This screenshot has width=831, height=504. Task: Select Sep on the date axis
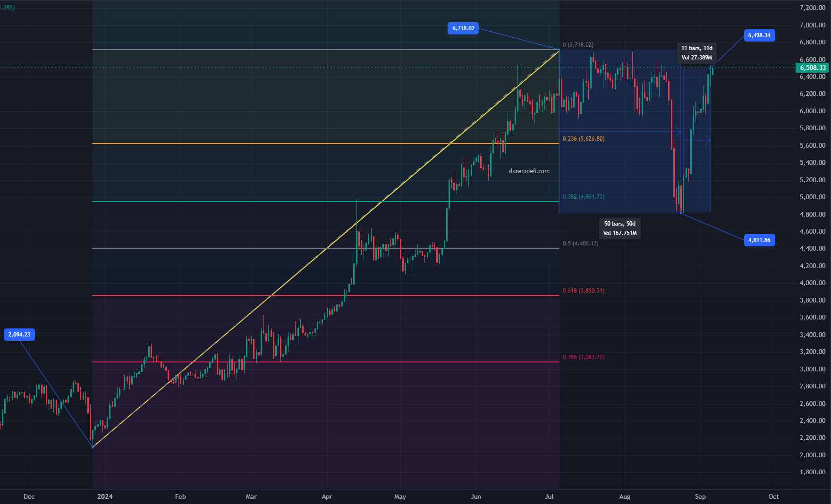(x=701, y=496)
